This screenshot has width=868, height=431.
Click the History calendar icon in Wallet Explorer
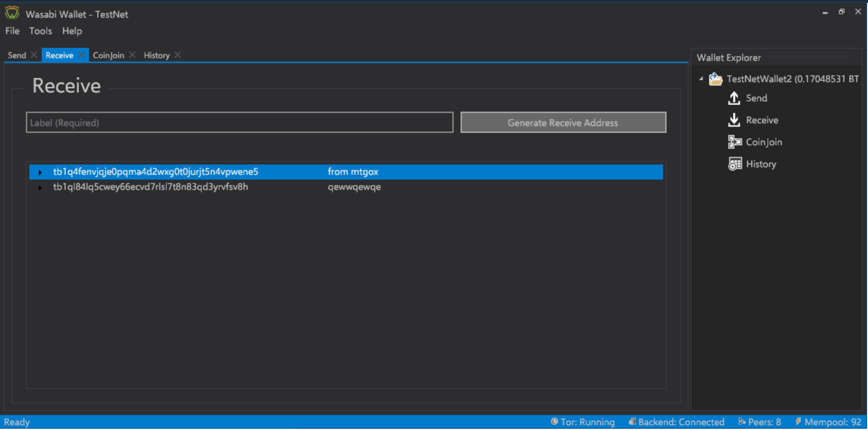[735, 164]
